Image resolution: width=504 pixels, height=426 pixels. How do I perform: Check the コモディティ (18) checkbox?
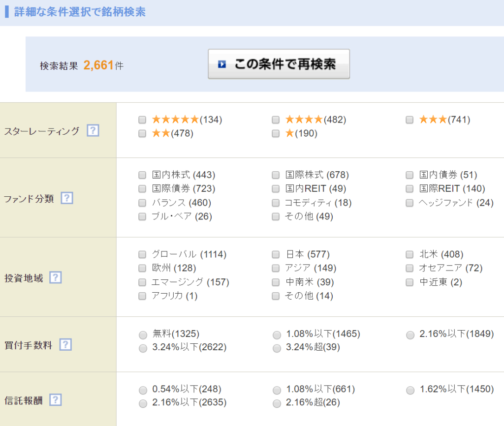coord(276,202)
